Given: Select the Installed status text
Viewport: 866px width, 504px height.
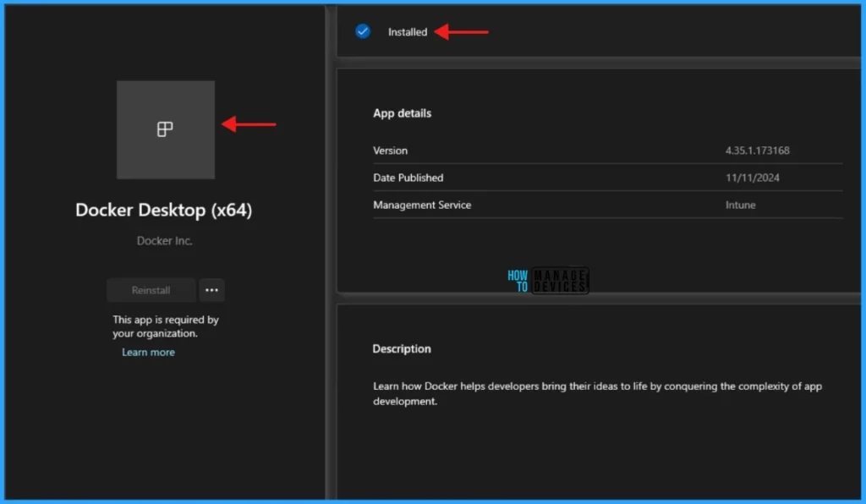Looking at the screenshot, I should point(408,32).
